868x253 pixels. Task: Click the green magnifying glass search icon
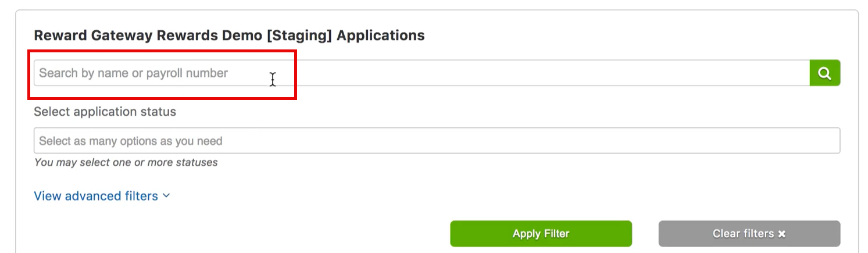click(x=824, y=73)
